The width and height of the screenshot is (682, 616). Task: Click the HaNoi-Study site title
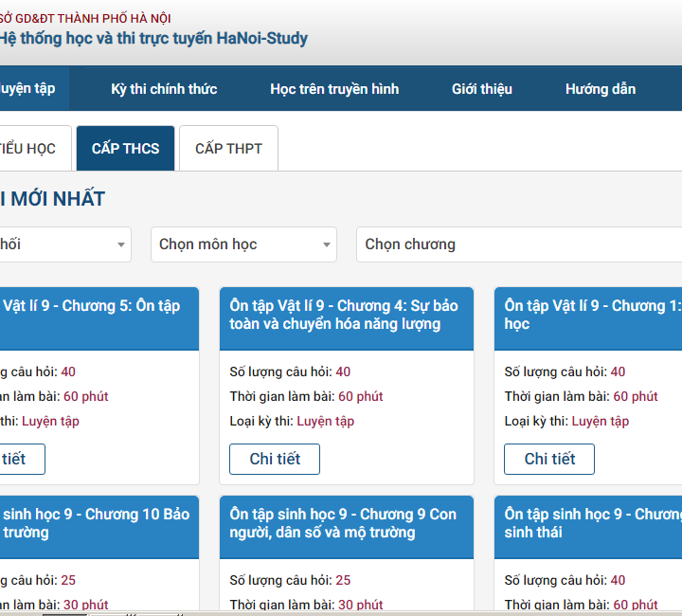coord(153,39)
